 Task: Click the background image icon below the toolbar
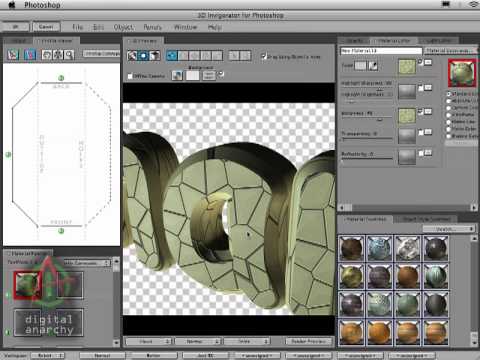177,75
